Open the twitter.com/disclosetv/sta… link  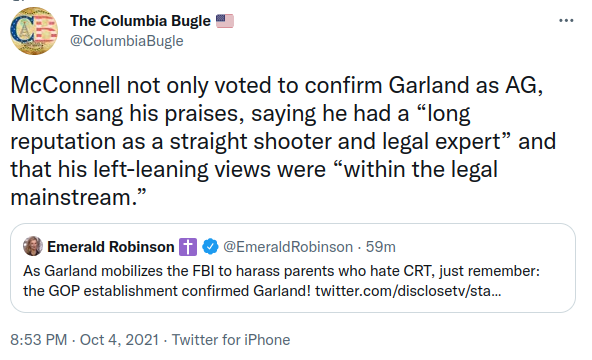click(x=408, y=291)
